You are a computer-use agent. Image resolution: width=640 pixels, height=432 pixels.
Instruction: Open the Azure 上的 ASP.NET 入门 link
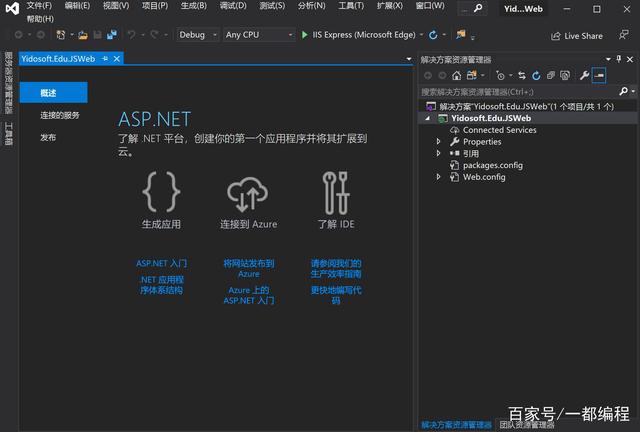pos(249,295)
